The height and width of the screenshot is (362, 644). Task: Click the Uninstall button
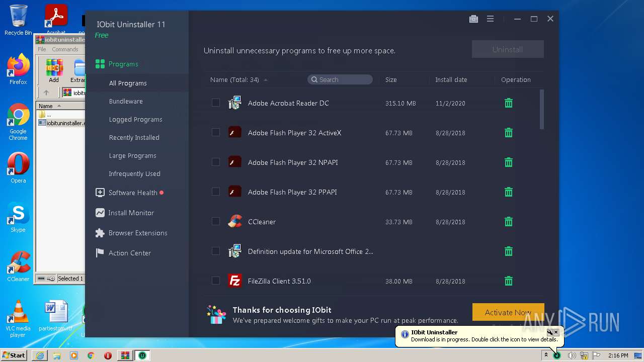pyautogui.click(x=508, y=49)
